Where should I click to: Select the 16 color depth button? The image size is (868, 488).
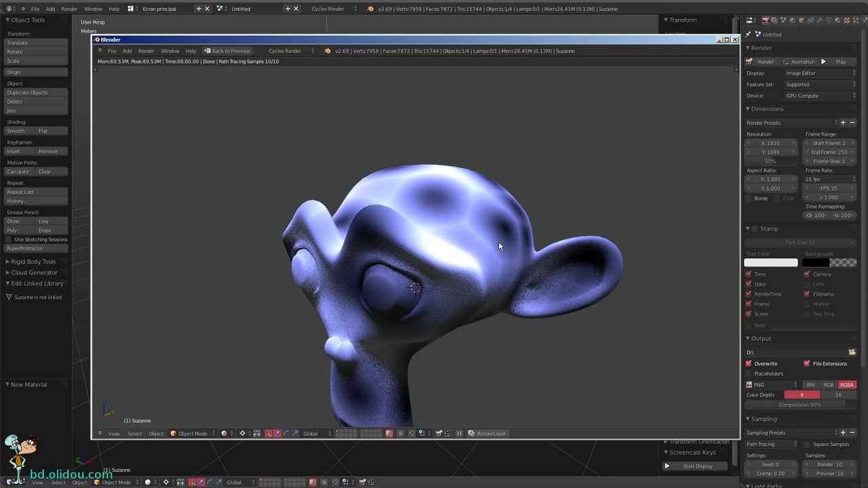[838, 395]
